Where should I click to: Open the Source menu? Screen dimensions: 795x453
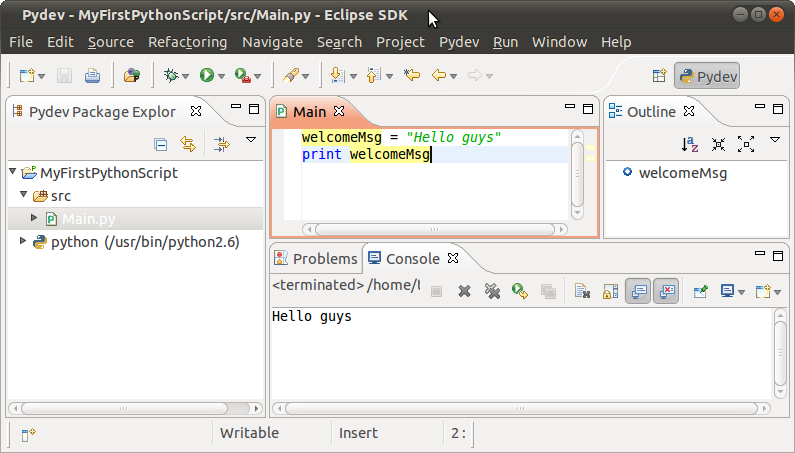point(111,42)
